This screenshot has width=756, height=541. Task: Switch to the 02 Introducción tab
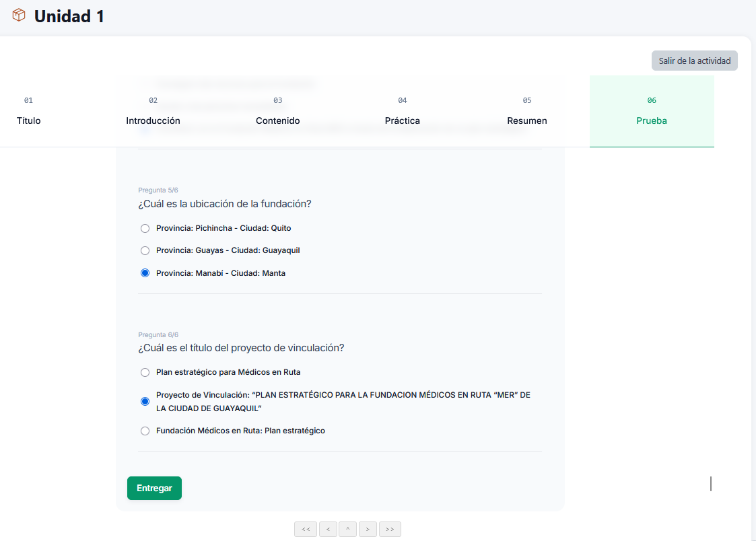point(153,112)
